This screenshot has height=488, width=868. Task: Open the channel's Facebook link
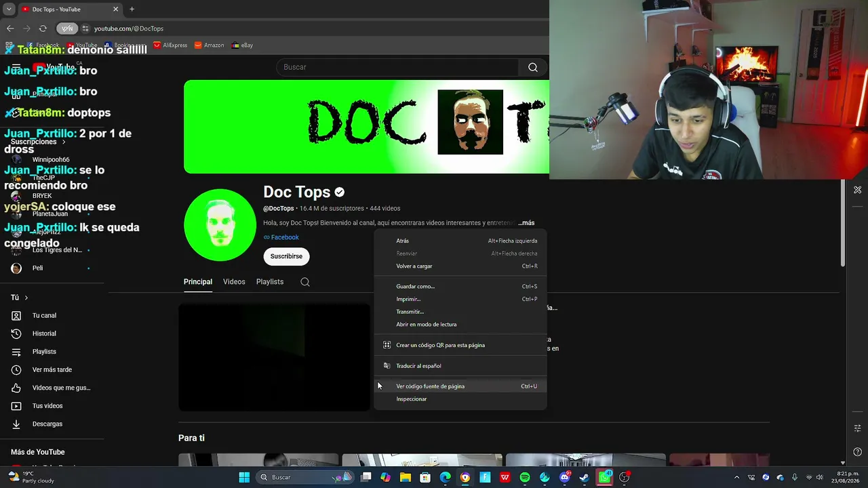click(x=285, y=237)
